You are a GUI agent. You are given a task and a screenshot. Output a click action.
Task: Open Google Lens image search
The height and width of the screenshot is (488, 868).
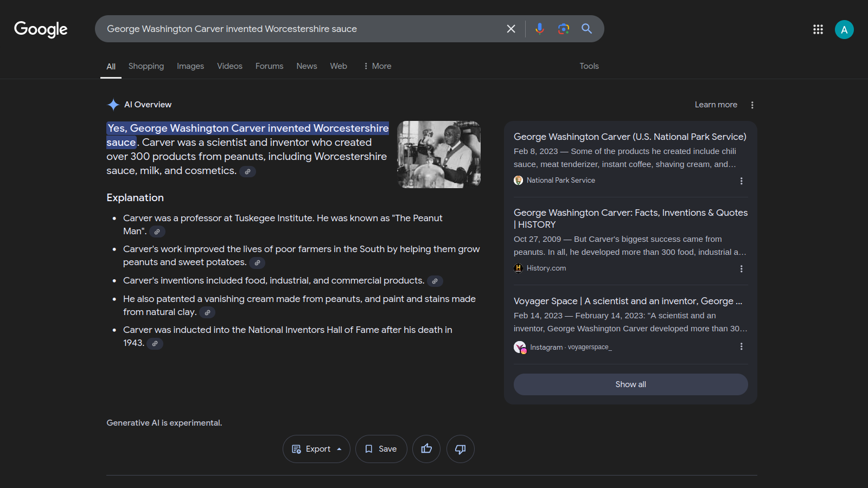pos(563,29)
